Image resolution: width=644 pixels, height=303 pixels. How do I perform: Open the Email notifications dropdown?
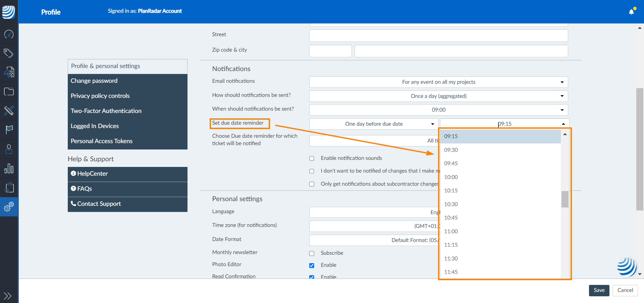[x=438, y=82]
